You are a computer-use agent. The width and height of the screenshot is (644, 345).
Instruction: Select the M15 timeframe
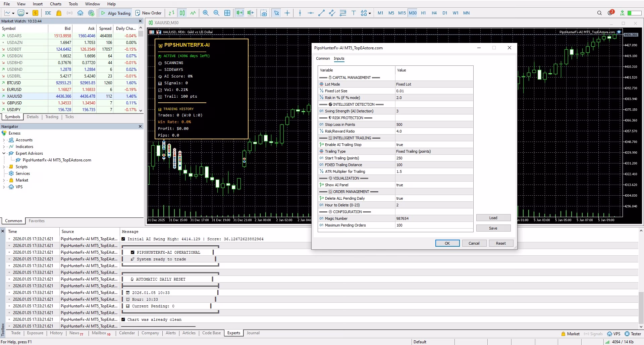point(402,13)
